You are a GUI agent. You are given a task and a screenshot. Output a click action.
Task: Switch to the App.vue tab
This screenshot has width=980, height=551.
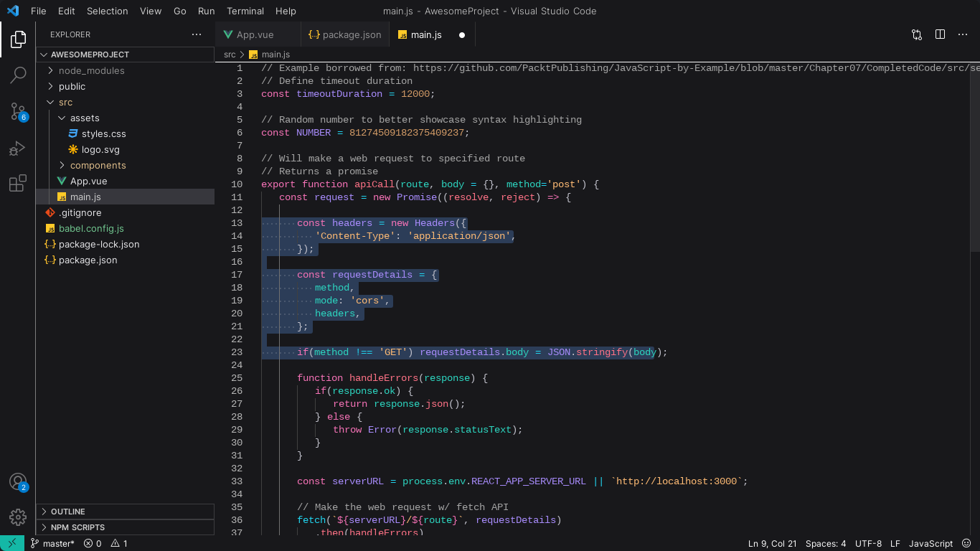[x=258, y=34]
